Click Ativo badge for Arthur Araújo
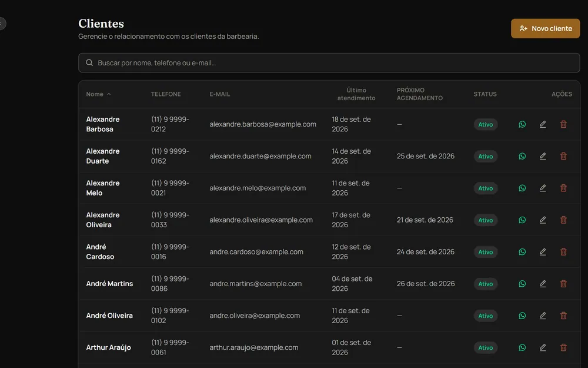588x368 pixels. (485, 348)
